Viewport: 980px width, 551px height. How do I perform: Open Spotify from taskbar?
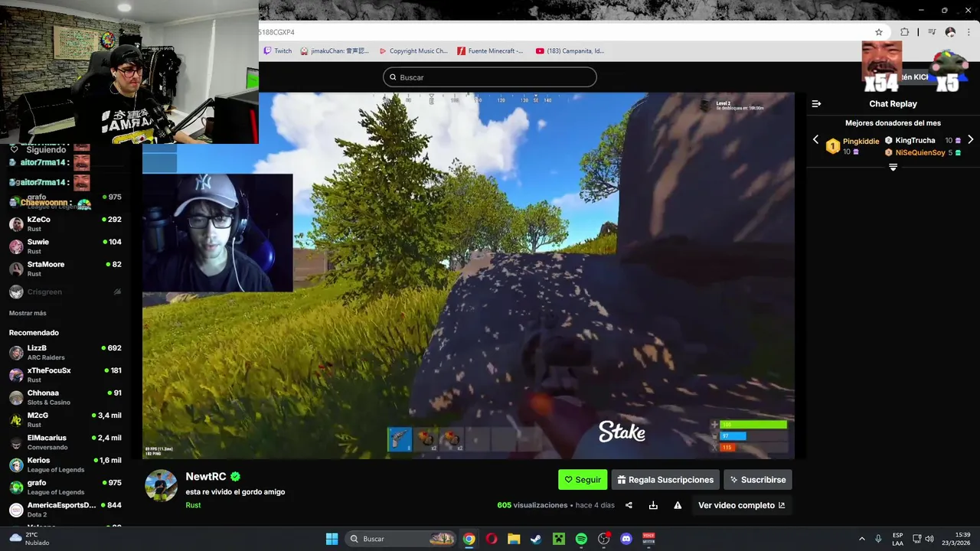581,539
